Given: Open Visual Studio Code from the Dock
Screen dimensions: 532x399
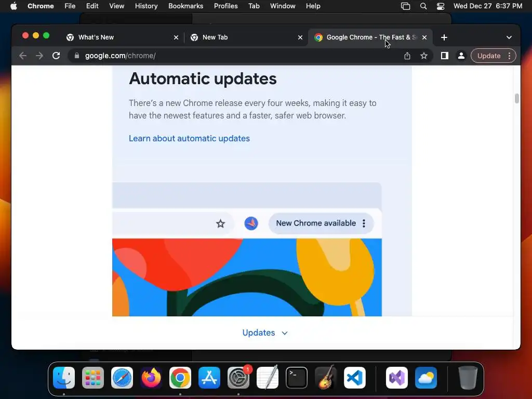Looking at the screenshot, I should 355,378.
